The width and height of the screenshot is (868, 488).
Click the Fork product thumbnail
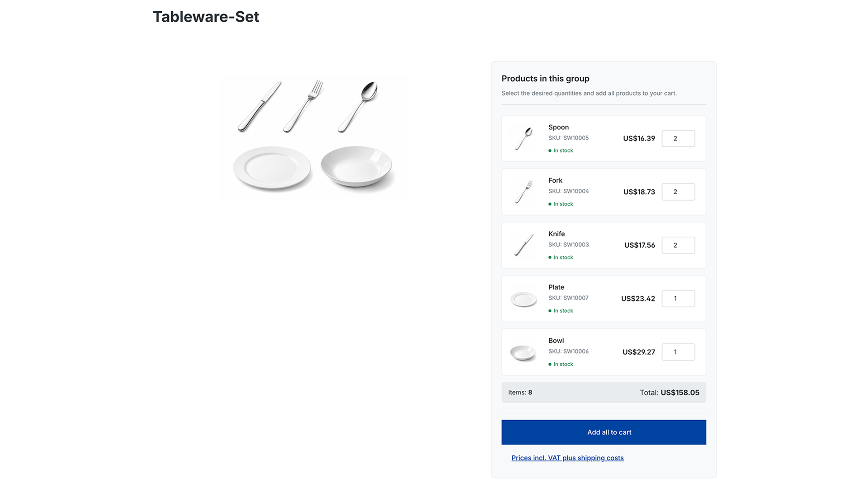524,192
